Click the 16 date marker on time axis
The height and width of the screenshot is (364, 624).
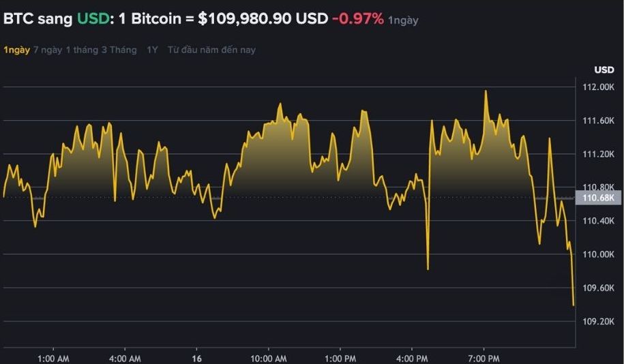point(197,358)
